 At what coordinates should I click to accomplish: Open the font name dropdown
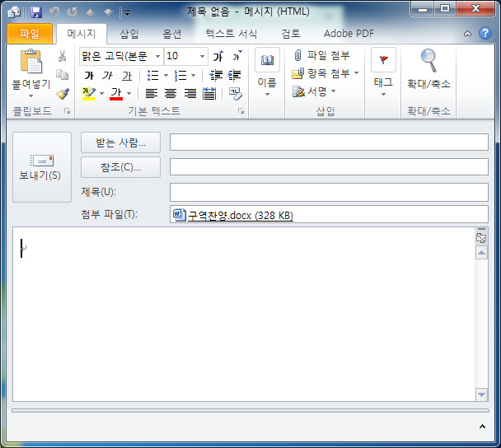157,57
